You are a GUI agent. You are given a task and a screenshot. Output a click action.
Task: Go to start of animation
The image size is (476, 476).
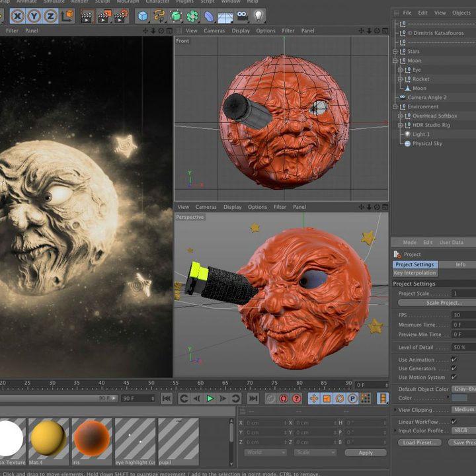(167, 398)
